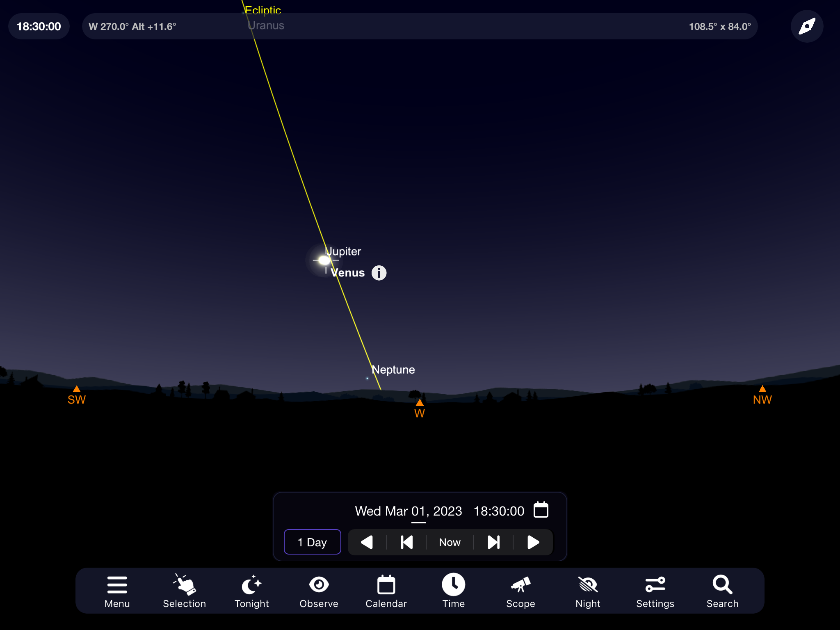
Task: Toggle Night vision mode
Action: [x=588, y=591]
